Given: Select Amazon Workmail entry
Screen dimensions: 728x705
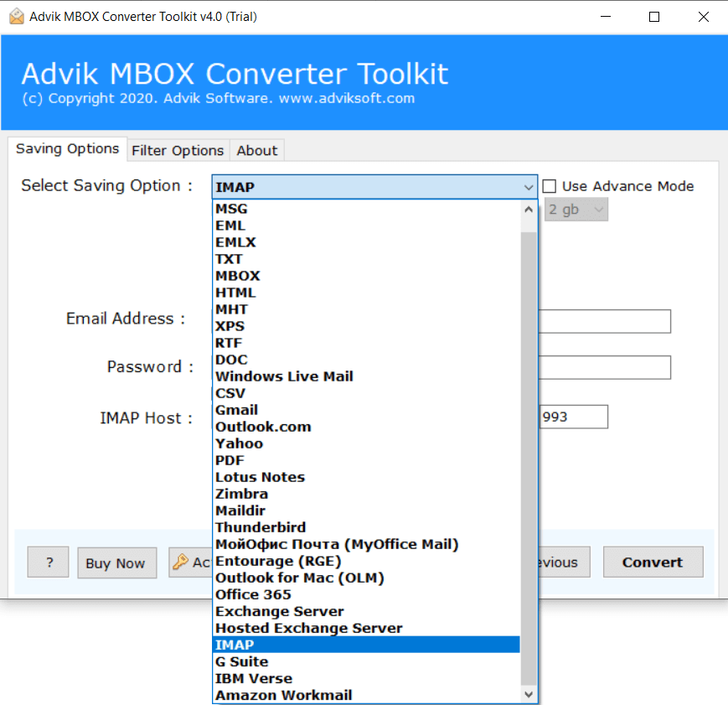Looking at the screenshot, I should [x=367, y=695].
